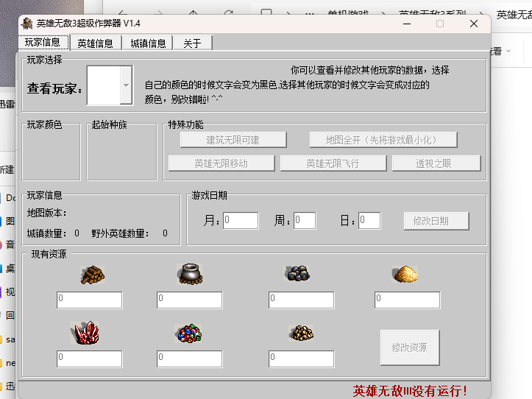
Task: Switch to the 英雄信息 tab
Action: [x=95, y=43]
